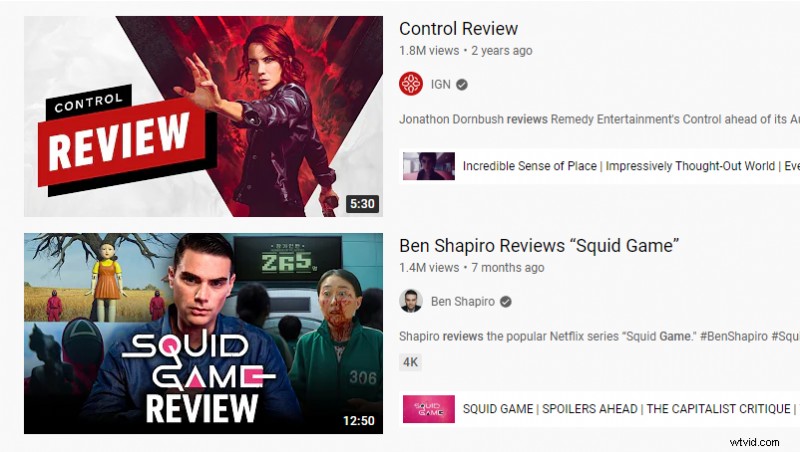
Task: Open Ben Shapiro's channel avatar
Action: point(411,301)
